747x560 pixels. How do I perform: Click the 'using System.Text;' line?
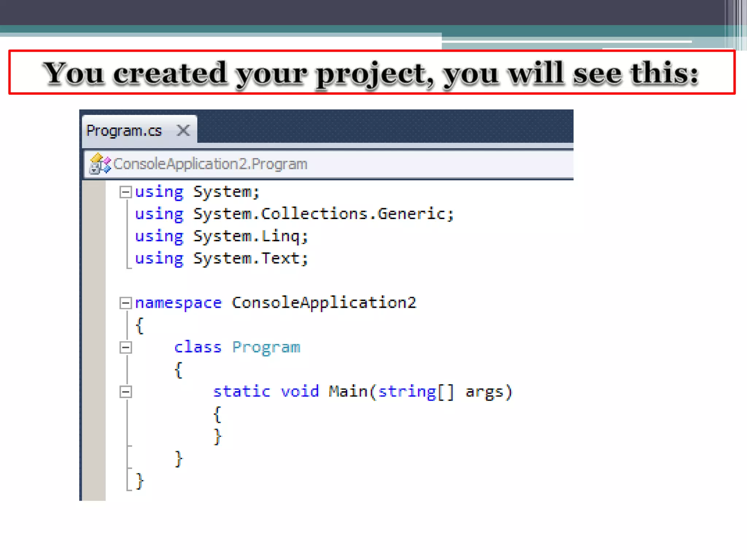221,258
